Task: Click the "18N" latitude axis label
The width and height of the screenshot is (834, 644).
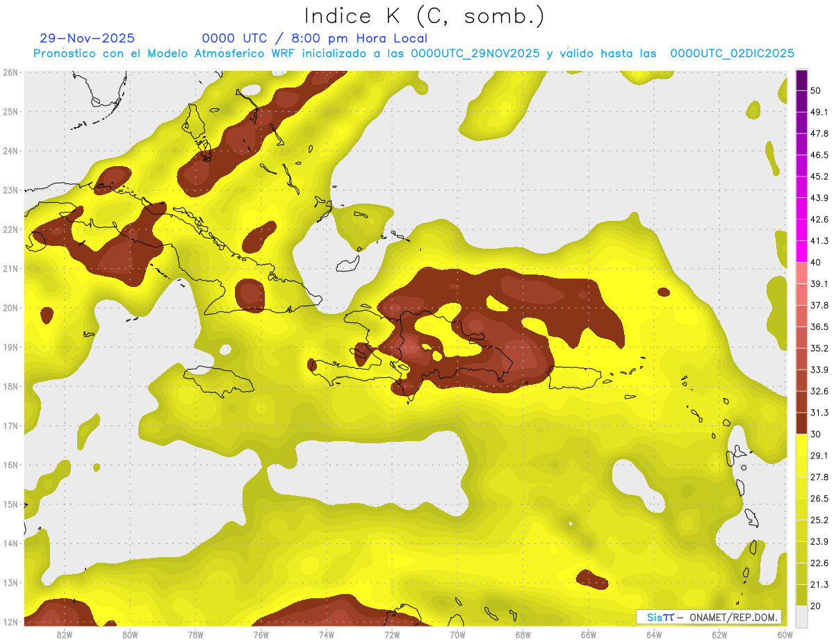Action: (10, 386)
